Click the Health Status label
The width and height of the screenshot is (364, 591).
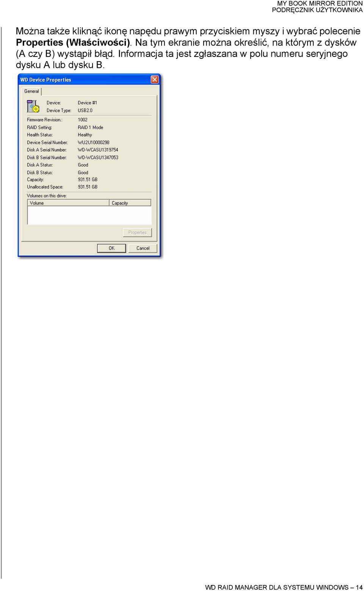coord(40,135)
